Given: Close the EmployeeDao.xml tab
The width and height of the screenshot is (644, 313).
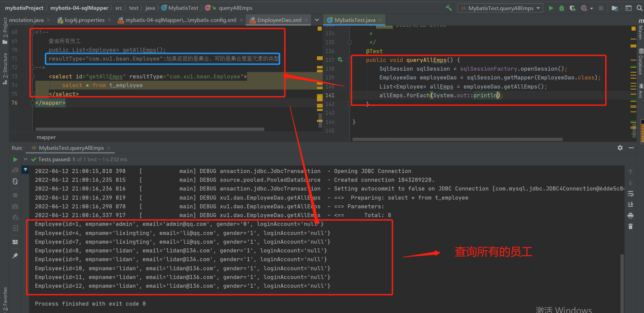Looking at the screenshot, I should pos(306,20).
